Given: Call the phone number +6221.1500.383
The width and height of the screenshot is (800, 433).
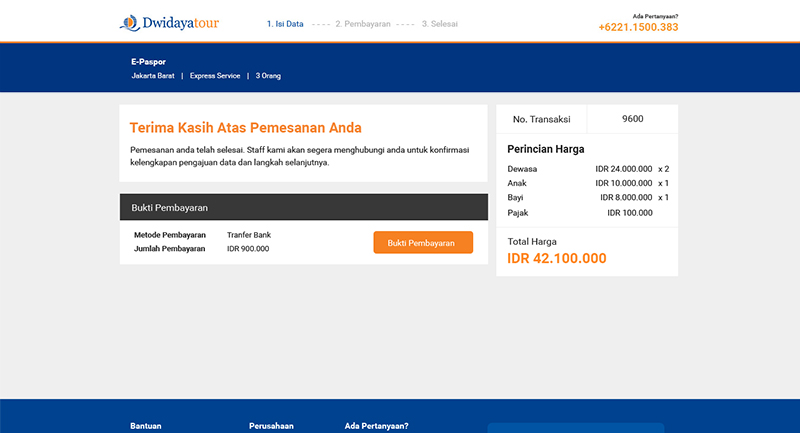Looking at the screenshot, I should pyautogui.click(x=638, y=27).
